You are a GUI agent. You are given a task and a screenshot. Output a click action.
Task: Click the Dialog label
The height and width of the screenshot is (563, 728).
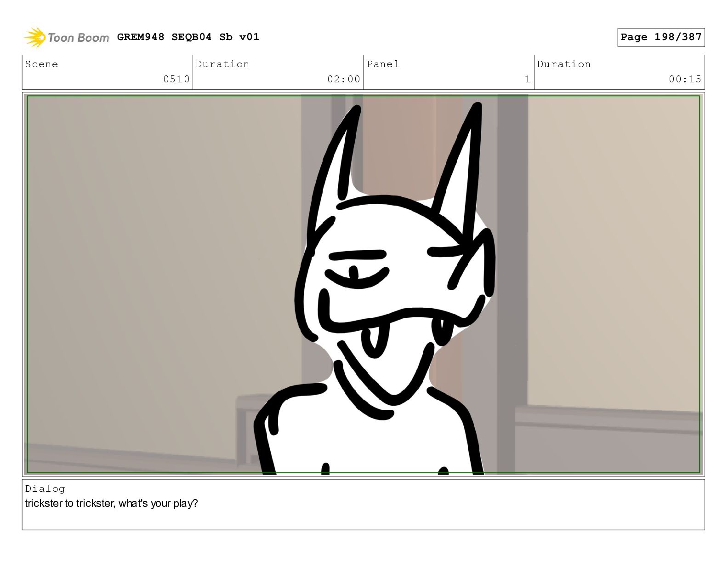point(45,488)
